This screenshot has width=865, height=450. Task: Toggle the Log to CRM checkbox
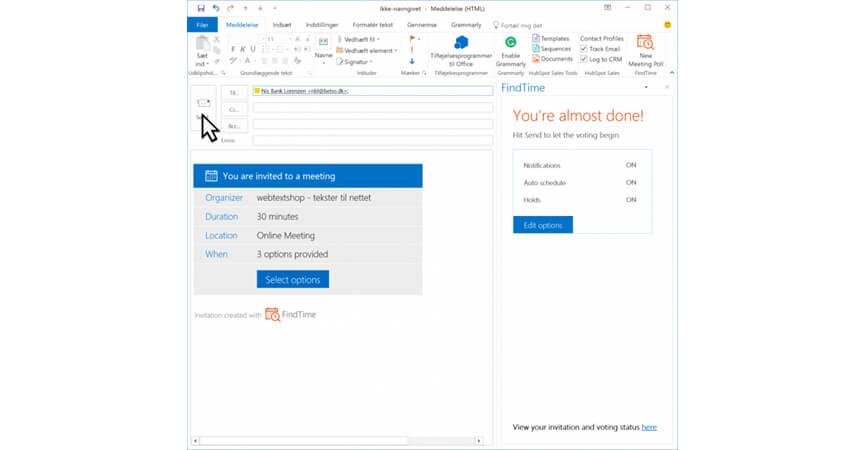585,59
